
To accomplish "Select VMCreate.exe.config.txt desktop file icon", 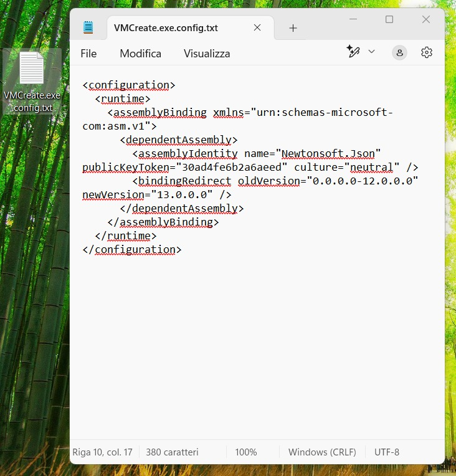I will coord(32,82).
